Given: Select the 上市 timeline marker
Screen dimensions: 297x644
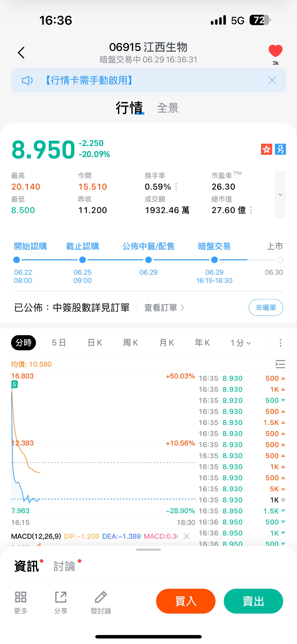Looking at the screenshot, I should (280, 260).
